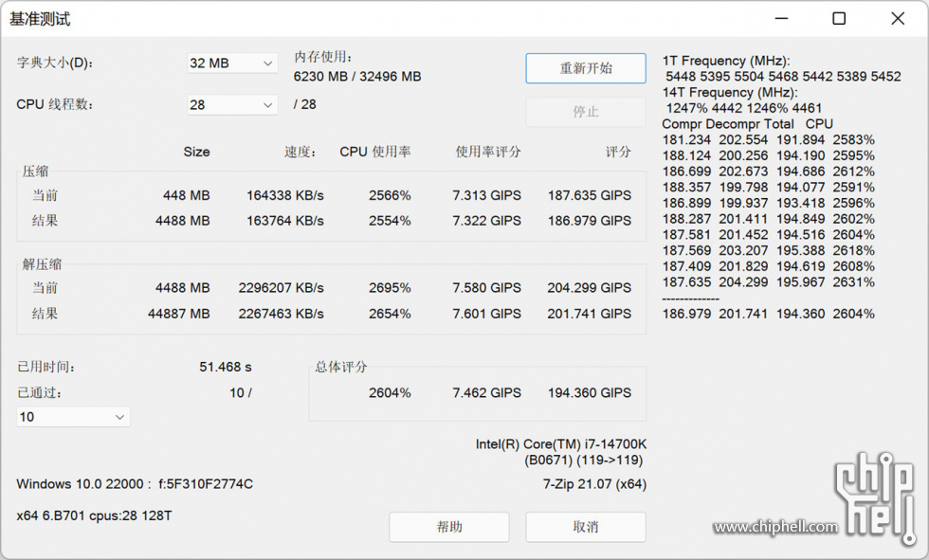Viewport: 929px width, 560px height.
Task: Click the dictionary size dropdown arrow
Action: 267,63
